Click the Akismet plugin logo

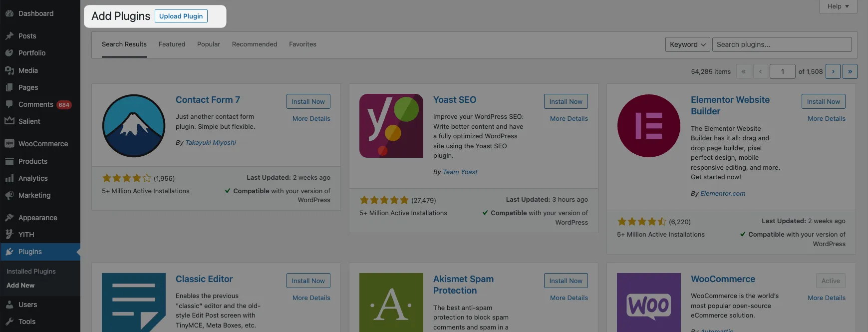click(391, 303)
